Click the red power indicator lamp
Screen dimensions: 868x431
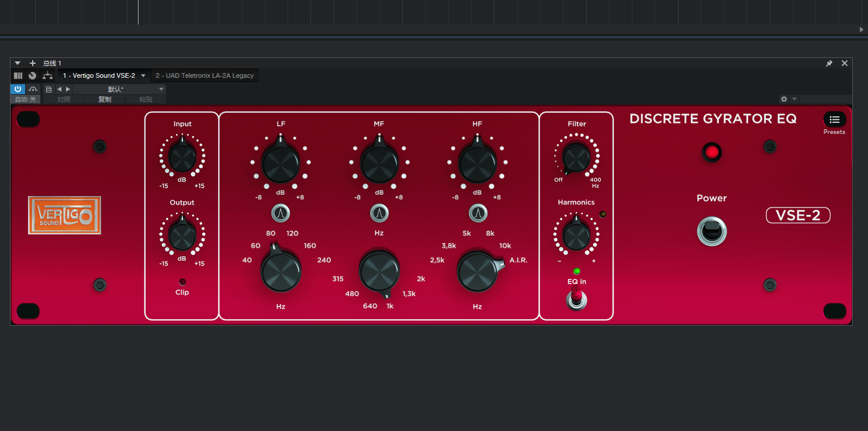pyautogui.click(x=711, y=153)
